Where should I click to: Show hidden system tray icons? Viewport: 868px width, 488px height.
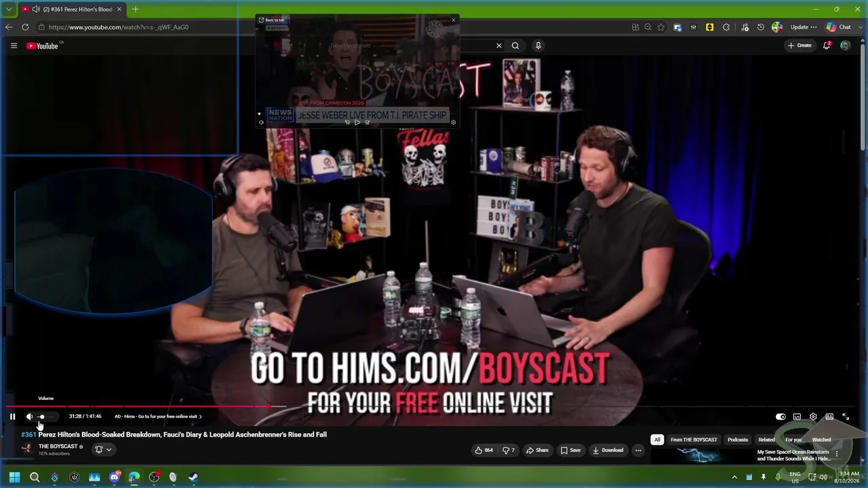coord(734,477)
